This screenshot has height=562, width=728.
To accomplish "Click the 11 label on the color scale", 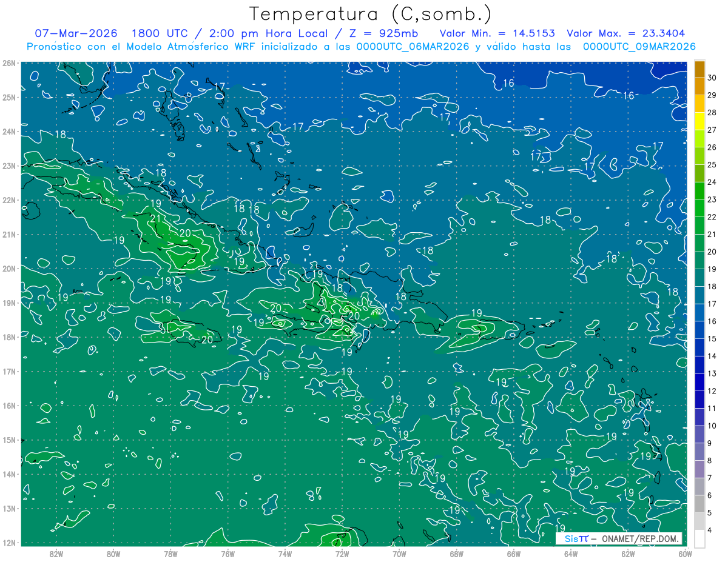I will coord(712,409).
